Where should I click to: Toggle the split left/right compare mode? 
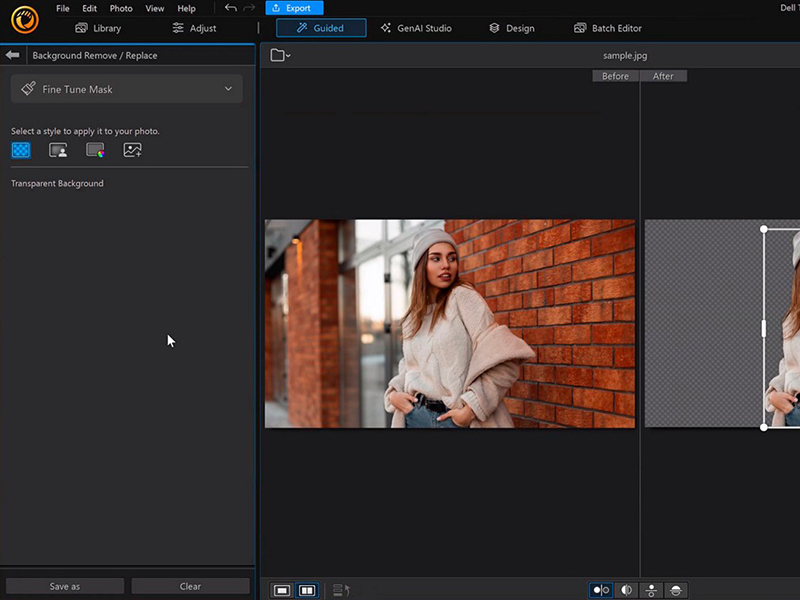tap(627, 590)
